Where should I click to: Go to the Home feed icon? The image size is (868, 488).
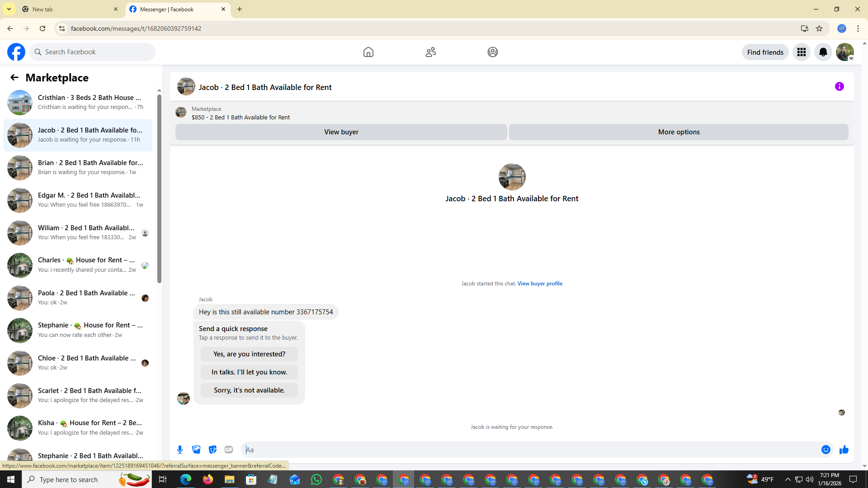[x=368, y=52]
